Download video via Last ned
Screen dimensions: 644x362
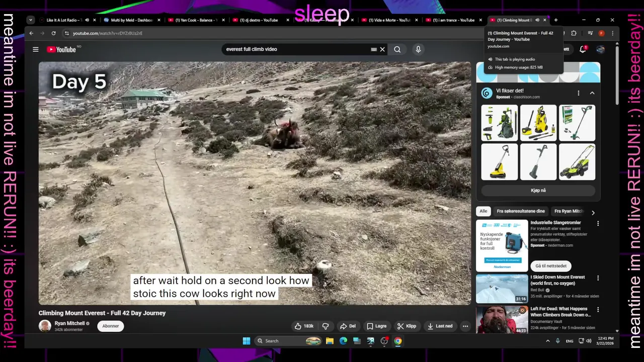(440, 326)
